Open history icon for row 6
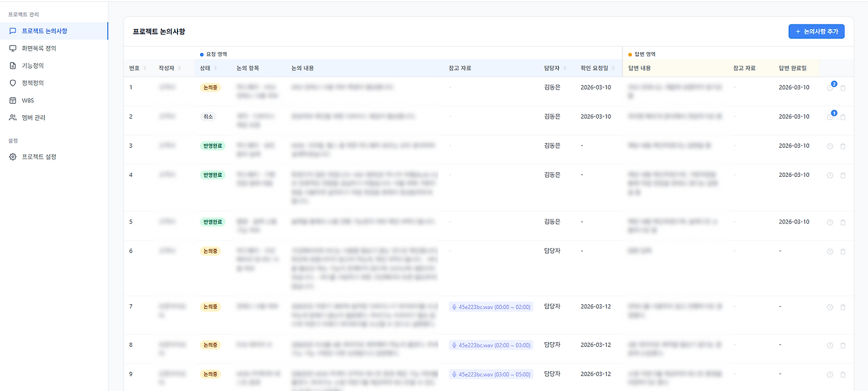The image size is (868, 391). pyautogui.click(x=830, y=251)
